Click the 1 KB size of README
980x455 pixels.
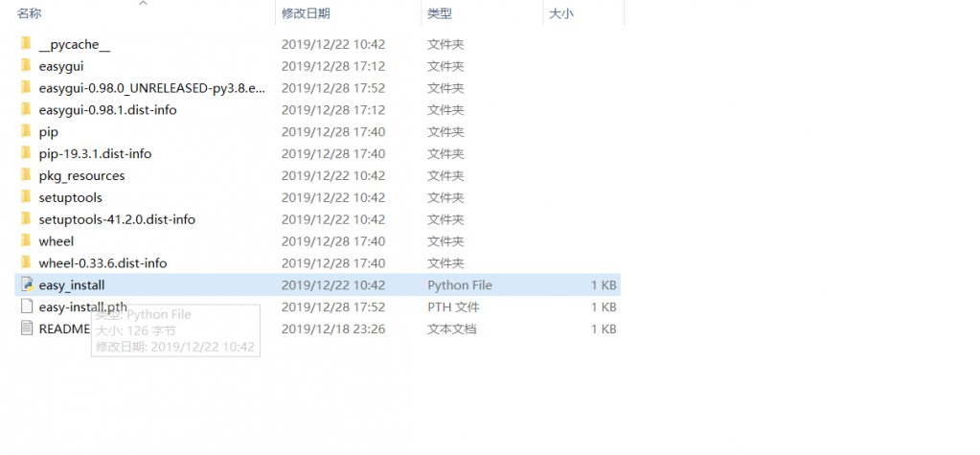tap(604, 329)
